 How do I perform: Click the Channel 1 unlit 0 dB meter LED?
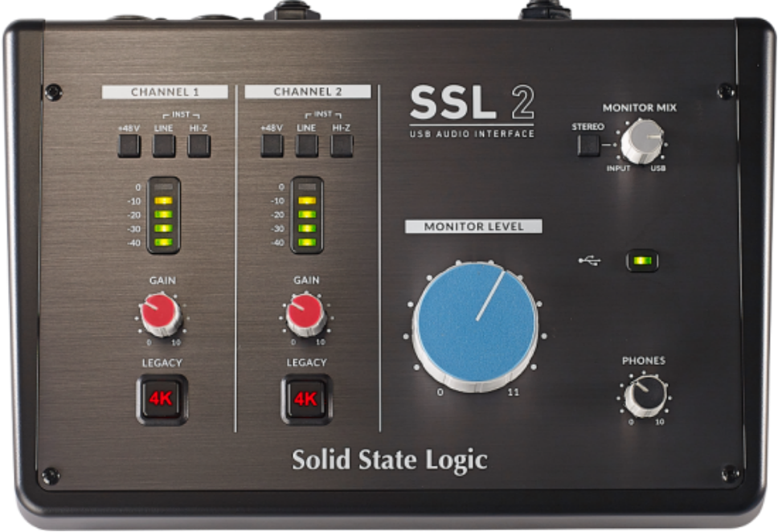pyautogui.click(x=163, y=187)
